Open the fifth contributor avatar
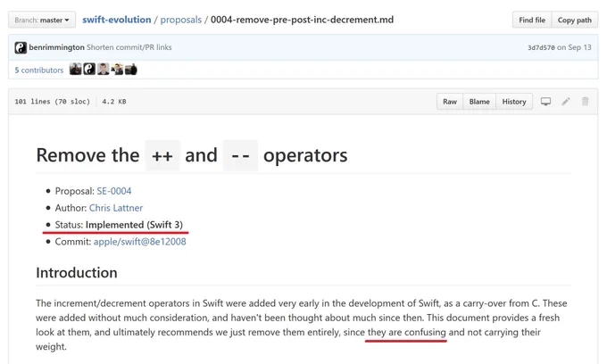Viewport: 607px width, 364px height. click(131, 69)
